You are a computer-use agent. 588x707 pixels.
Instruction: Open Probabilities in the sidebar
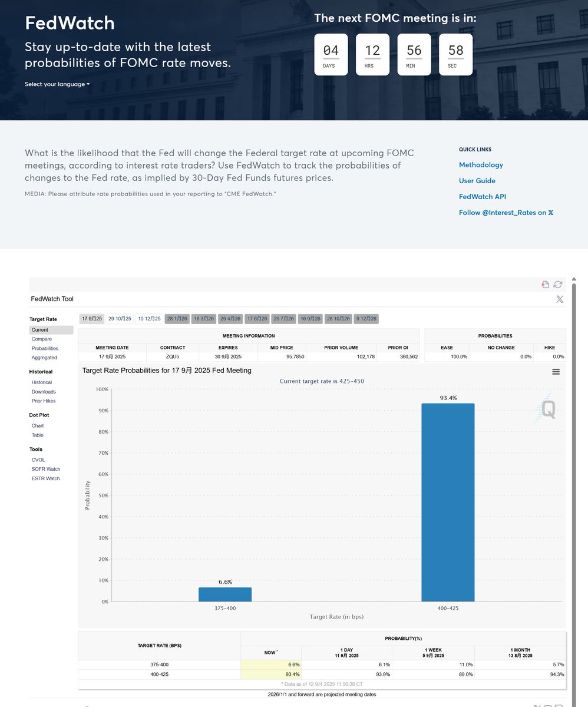(45, 349)
